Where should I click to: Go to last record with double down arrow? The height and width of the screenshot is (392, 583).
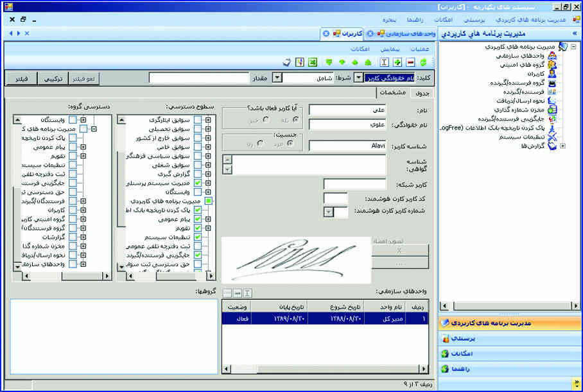329,62
